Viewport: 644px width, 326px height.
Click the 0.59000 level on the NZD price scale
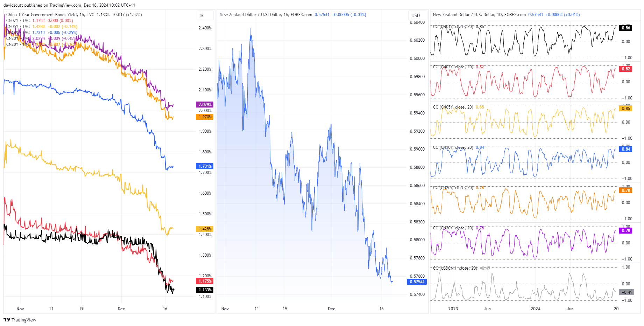pos(417,149)
